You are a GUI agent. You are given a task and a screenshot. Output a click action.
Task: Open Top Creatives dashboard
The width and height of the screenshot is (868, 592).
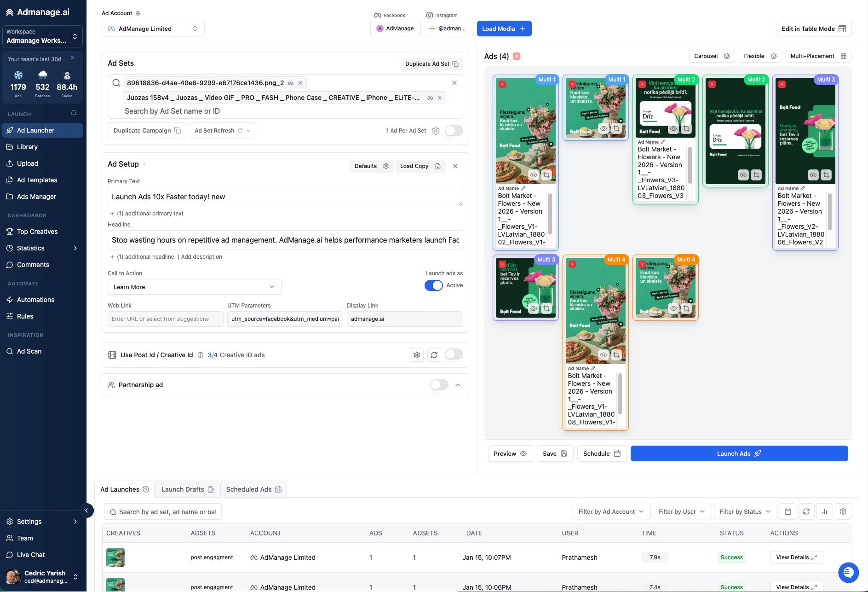tap(42, 232)
